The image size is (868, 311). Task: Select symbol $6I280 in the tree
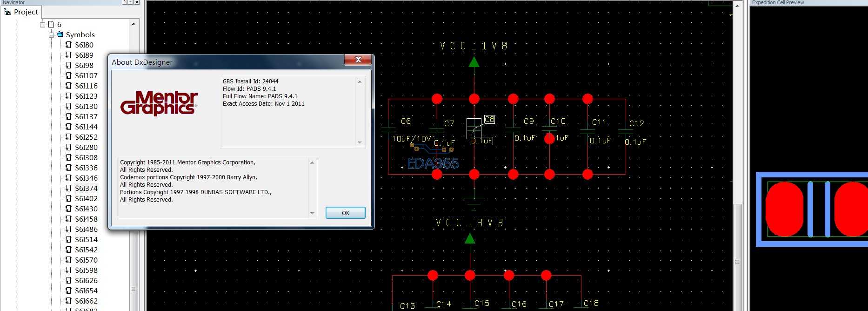[x=86, y=148]
